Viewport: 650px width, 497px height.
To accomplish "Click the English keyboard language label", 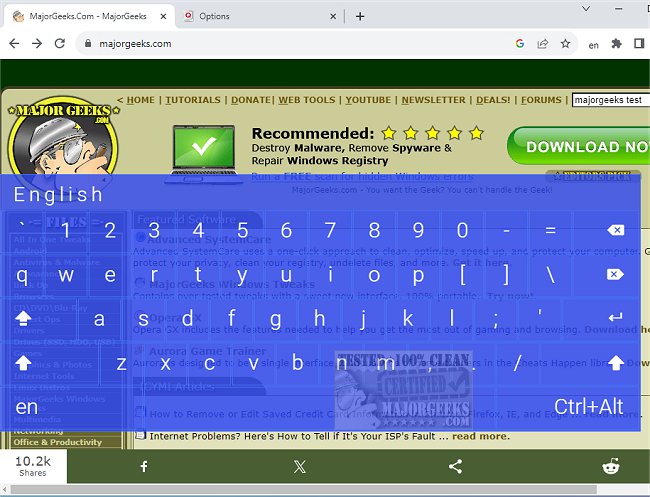I will point(58,194).
